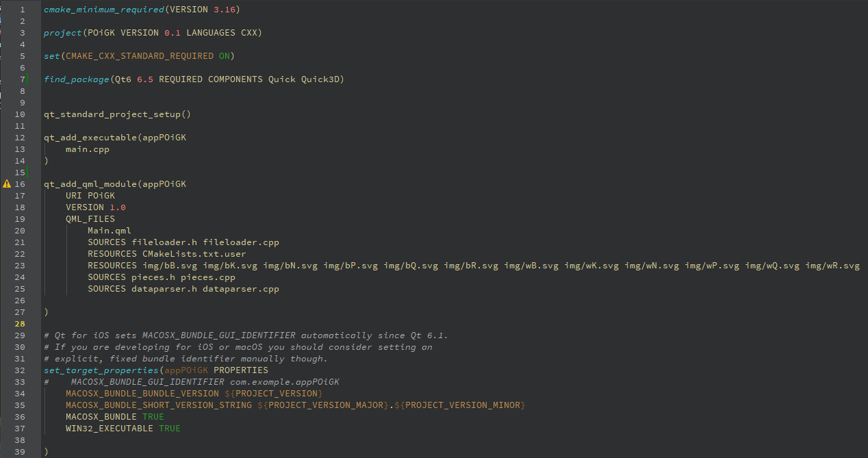This screenshot has width=868, height=458.
Task: Click Main.qml under QML_FILES
Action: pos(109,231)
